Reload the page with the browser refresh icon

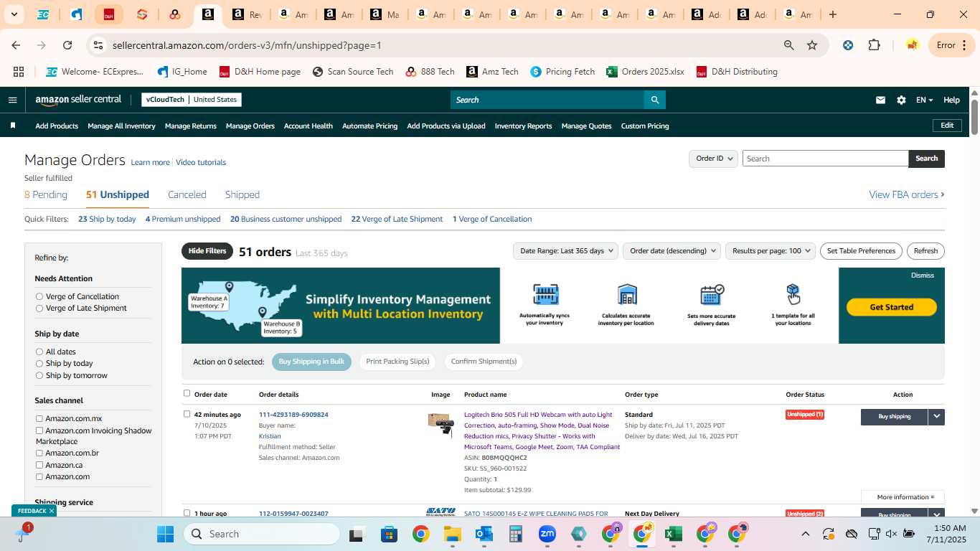67,45
